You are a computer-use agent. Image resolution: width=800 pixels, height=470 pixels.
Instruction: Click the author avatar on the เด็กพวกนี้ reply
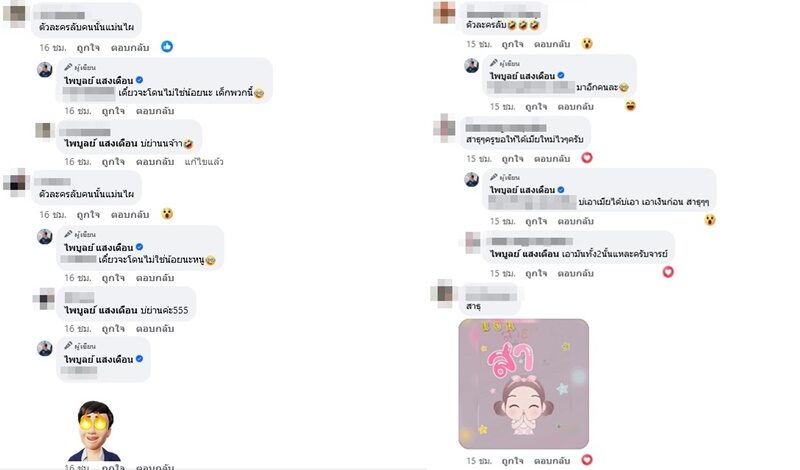45,69
